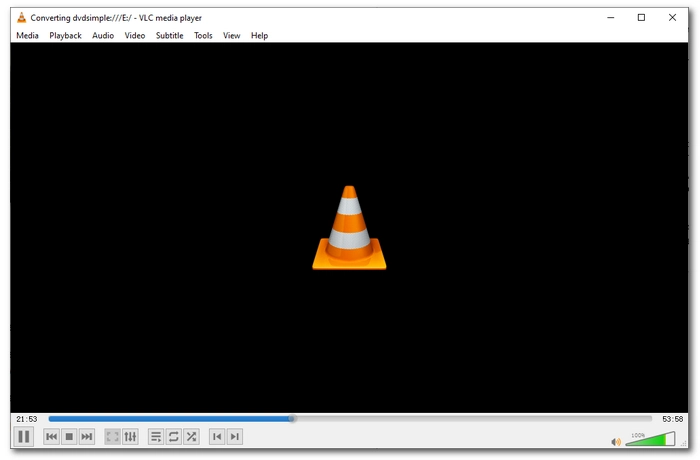700x460 pixels.
Task: Click the seek bar progress handle
Action: click(292, 418)
